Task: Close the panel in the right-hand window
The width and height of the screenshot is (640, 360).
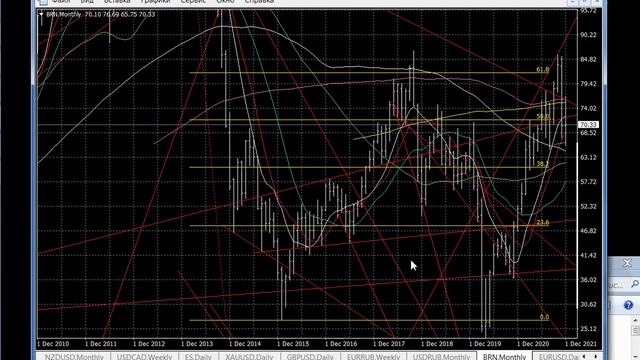Action: [627, 263]
